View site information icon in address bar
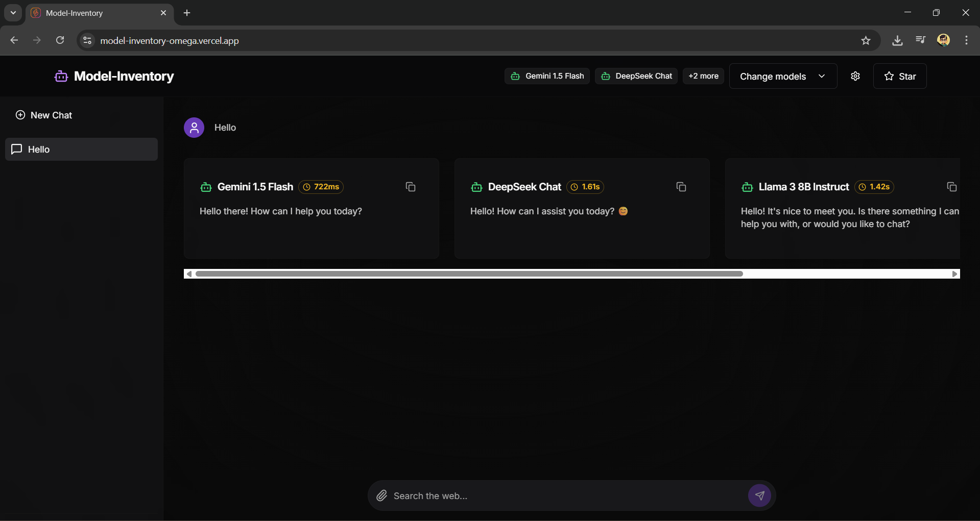This screenshot has height=521, width=980. coord(87,40)
